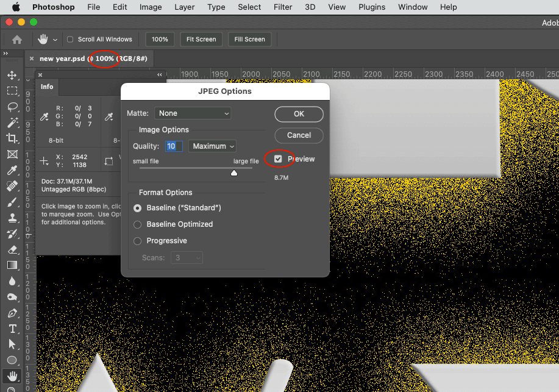Go to the Home screen icon
Viewport: 559px width, 392px height.
(16, 39)
